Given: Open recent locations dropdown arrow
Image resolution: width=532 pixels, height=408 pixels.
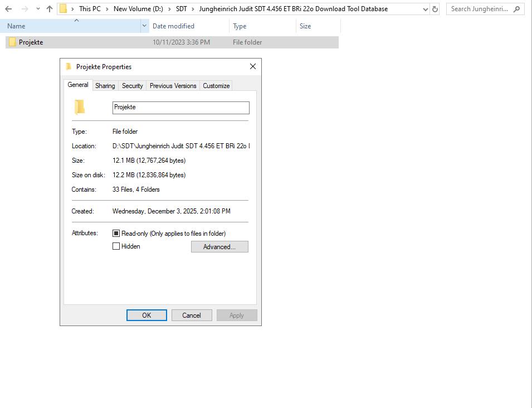Looking at the screenshot, I should (x=38, y=9).
